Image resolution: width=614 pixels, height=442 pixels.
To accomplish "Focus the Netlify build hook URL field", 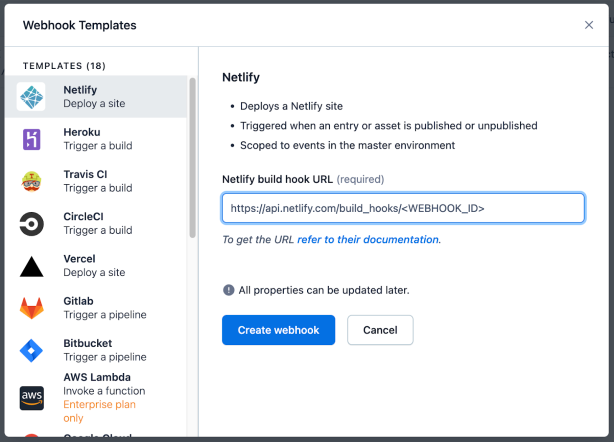I will click(x=403, y=208).
